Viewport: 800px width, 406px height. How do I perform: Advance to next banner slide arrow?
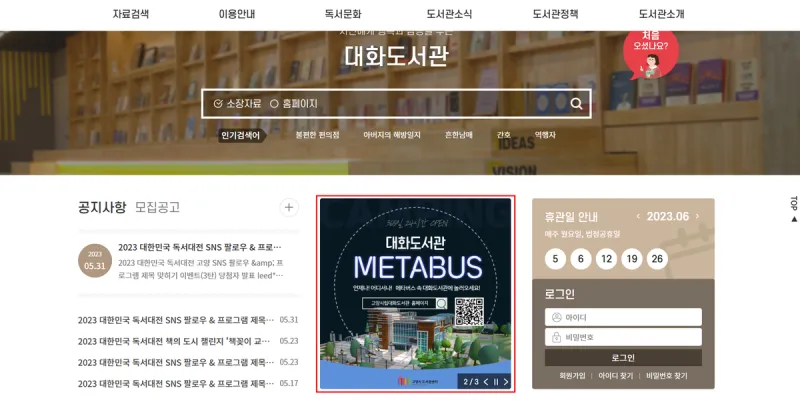[506, 382]
